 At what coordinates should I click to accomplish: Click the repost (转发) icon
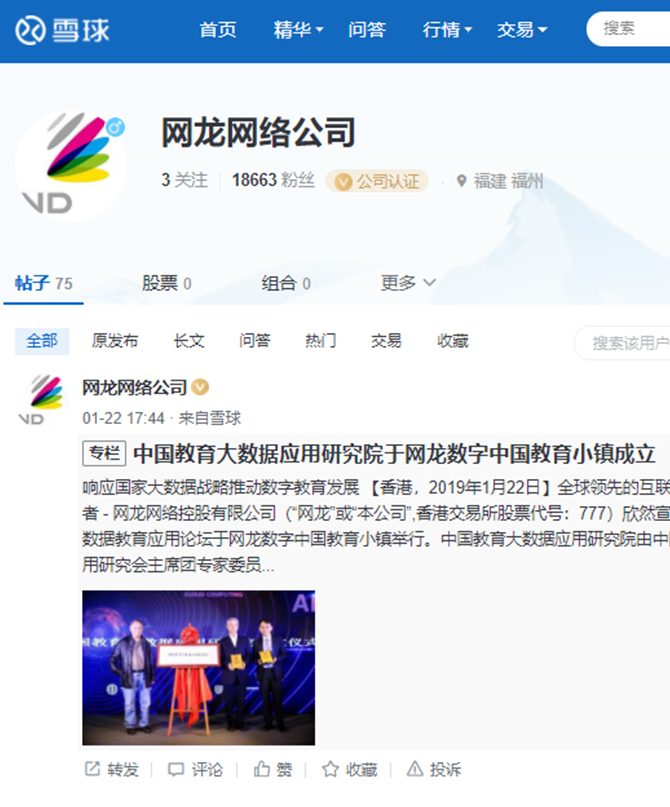point(92,769)
